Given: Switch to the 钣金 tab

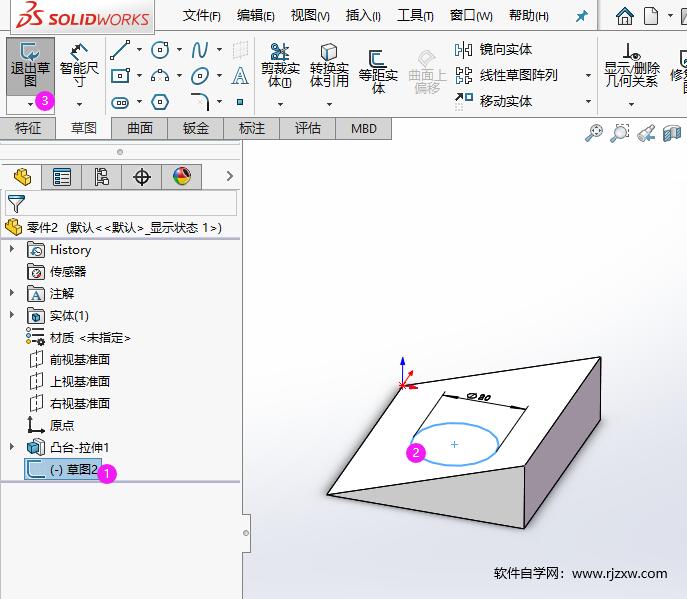Looking at the screenshot, I should [x=196, y=128].
